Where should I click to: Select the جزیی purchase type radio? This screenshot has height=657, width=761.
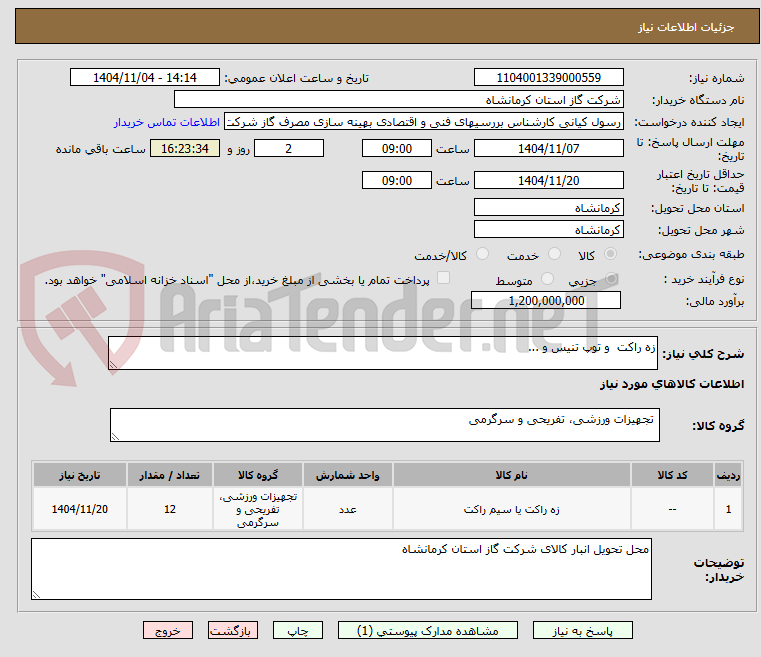[612, 279]
